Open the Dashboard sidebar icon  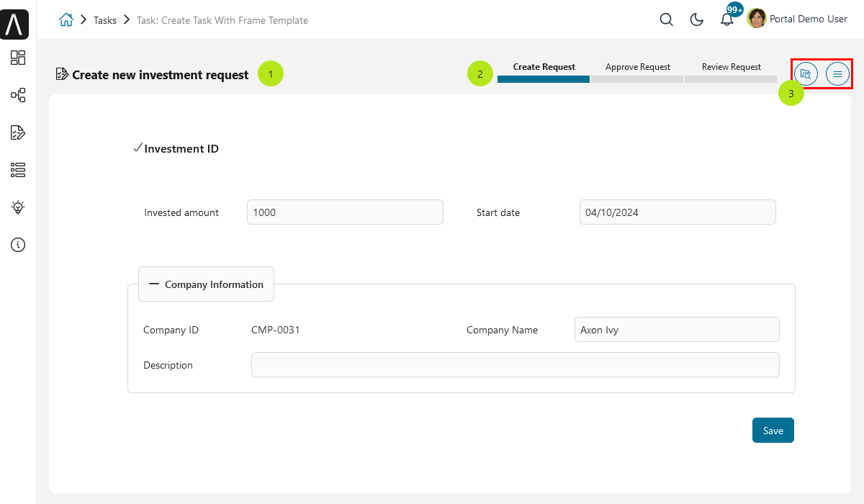18,58
